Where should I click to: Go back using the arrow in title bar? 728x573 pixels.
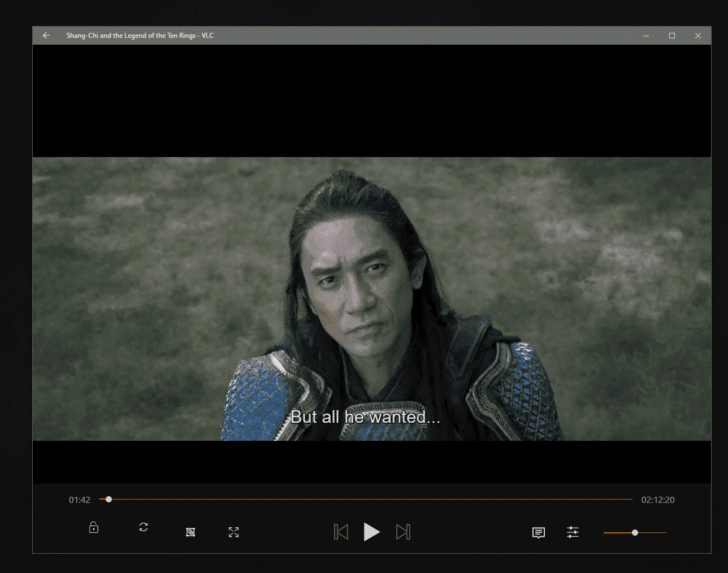[46, 36]
